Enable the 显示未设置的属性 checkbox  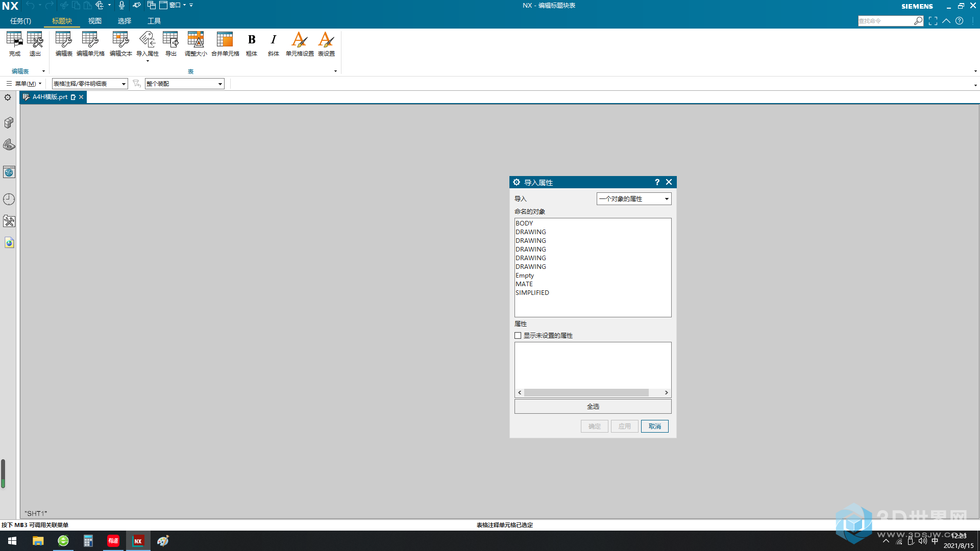click(518, 336)
